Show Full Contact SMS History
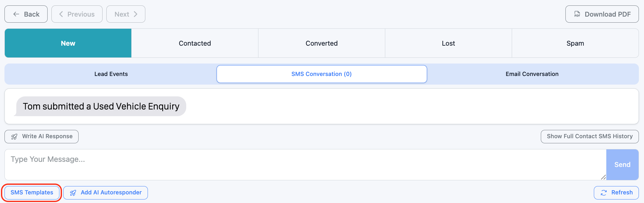This screenshot has height=203, width=644. click(590, 136)
